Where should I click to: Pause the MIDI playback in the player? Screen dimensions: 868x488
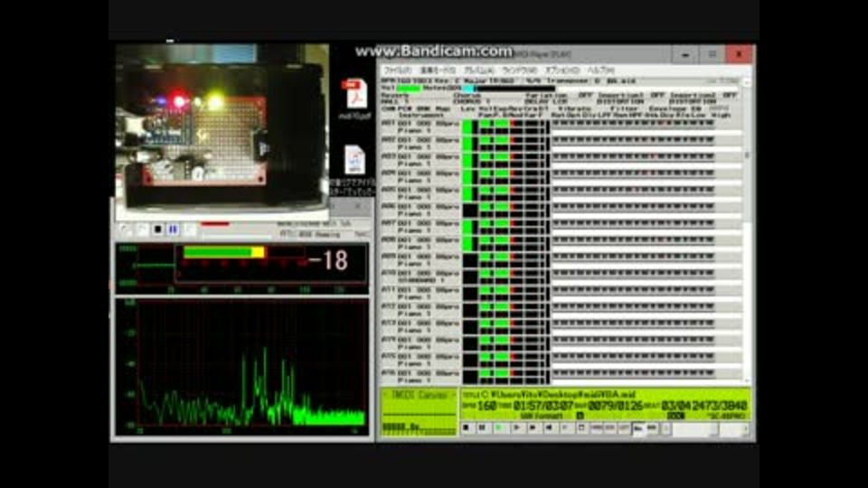coord(482,427)
